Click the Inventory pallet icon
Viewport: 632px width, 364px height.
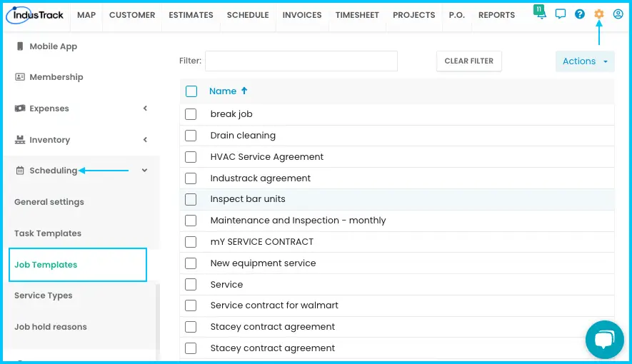click(20, 140)
